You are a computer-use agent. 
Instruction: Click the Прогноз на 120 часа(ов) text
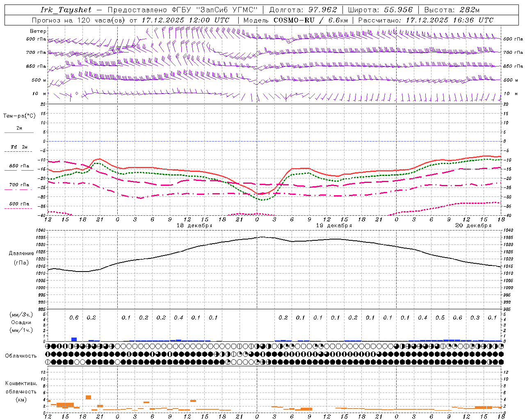[x=79, y=20]
